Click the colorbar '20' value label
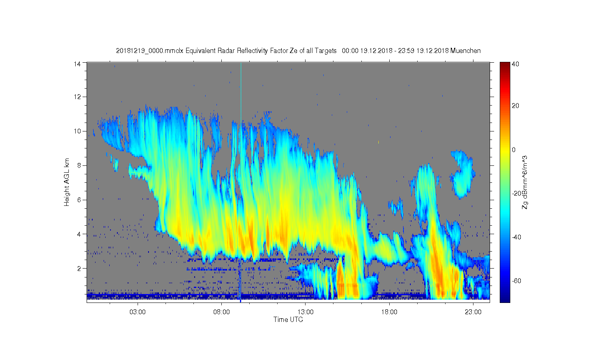This screenshot has height=364, width=607. tap(515, 106)
